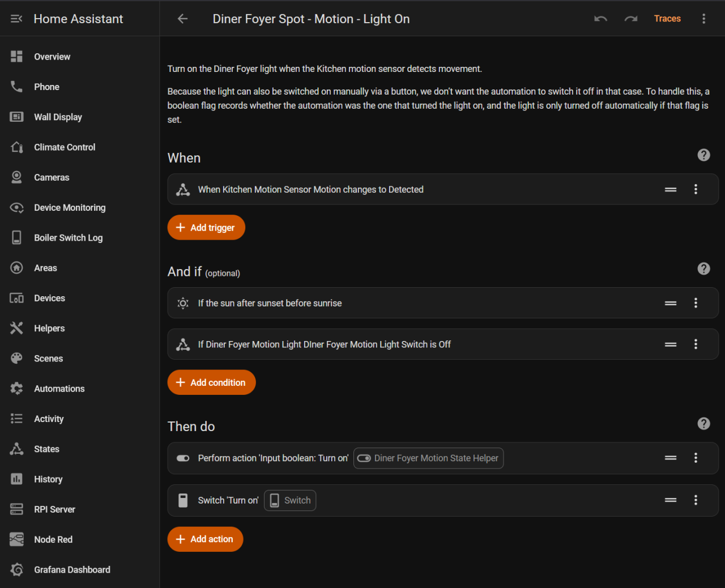Go to Automations in the sidebar

[59, 389]
